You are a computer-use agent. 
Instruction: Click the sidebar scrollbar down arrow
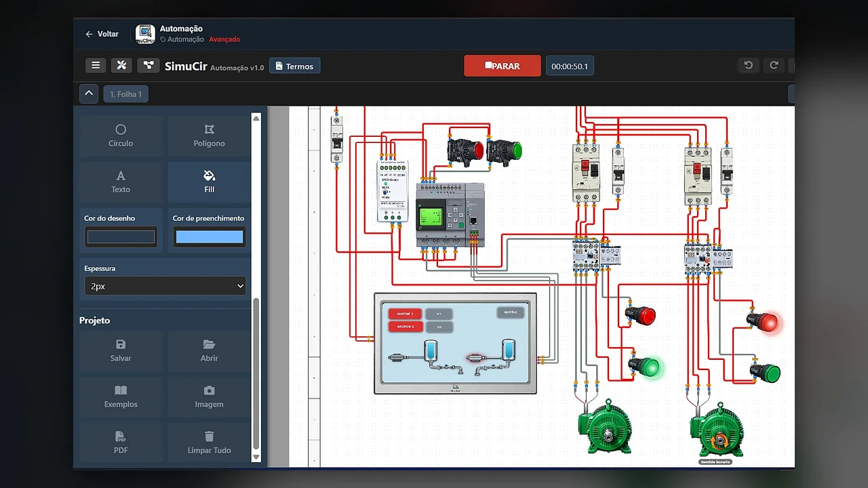point(256,457)
